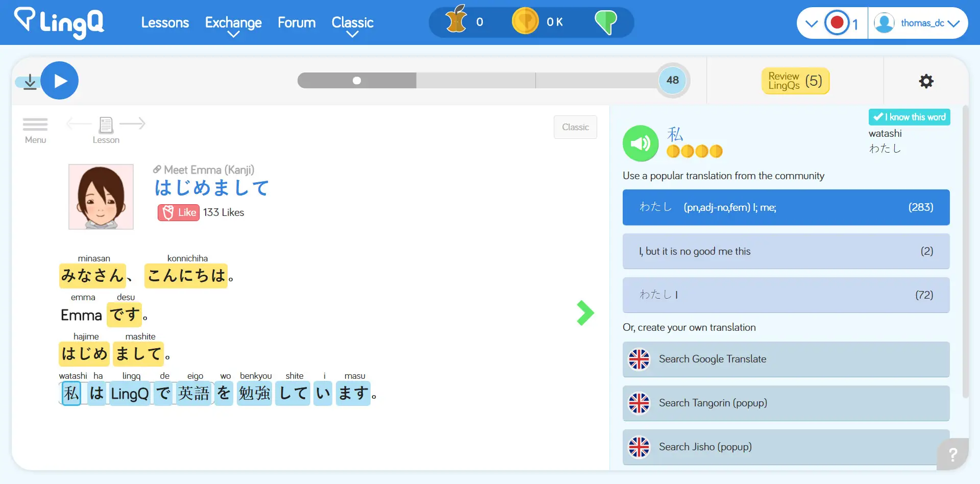Viewport: 980px width, 484px height.
Task: Search Google Translate for the word
Action: point(785,359)
